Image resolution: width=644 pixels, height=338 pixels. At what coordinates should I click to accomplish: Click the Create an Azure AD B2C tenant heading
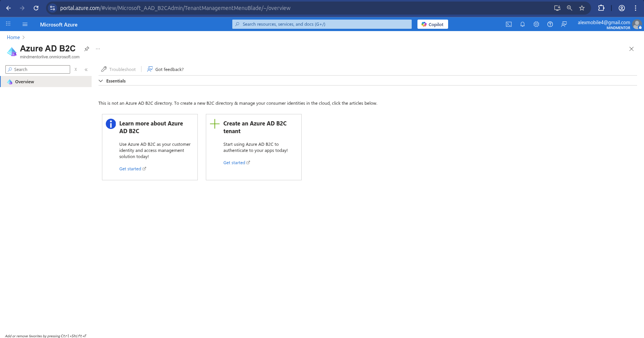(x=255, y=127)
